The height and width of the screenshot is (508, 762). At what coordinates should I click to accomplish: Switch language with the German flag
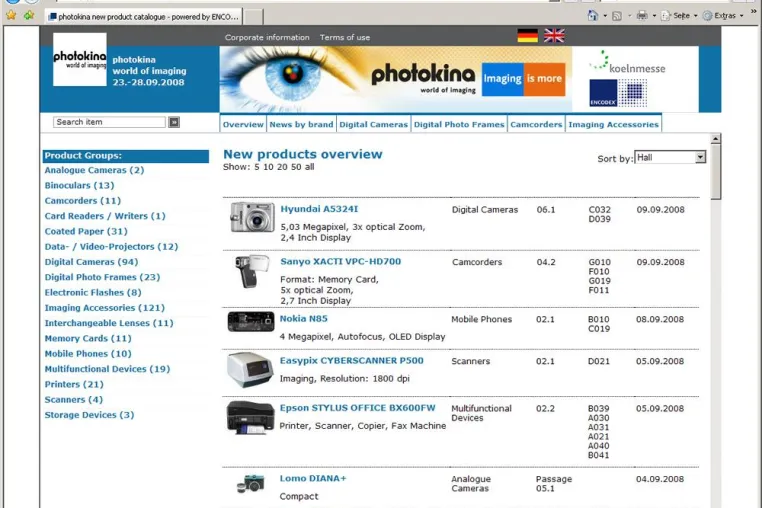527,35
